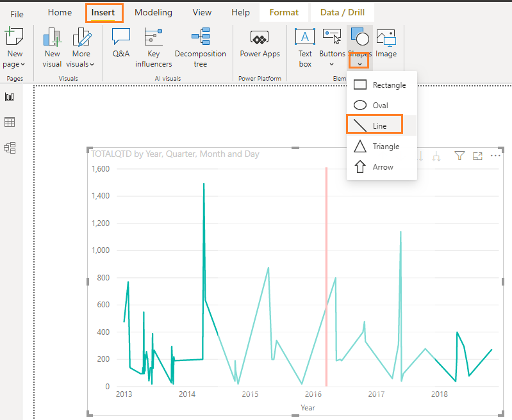This screenshot has height=420, width=512.
Task: Go to the View tab
Action: [x=202, y=12]
